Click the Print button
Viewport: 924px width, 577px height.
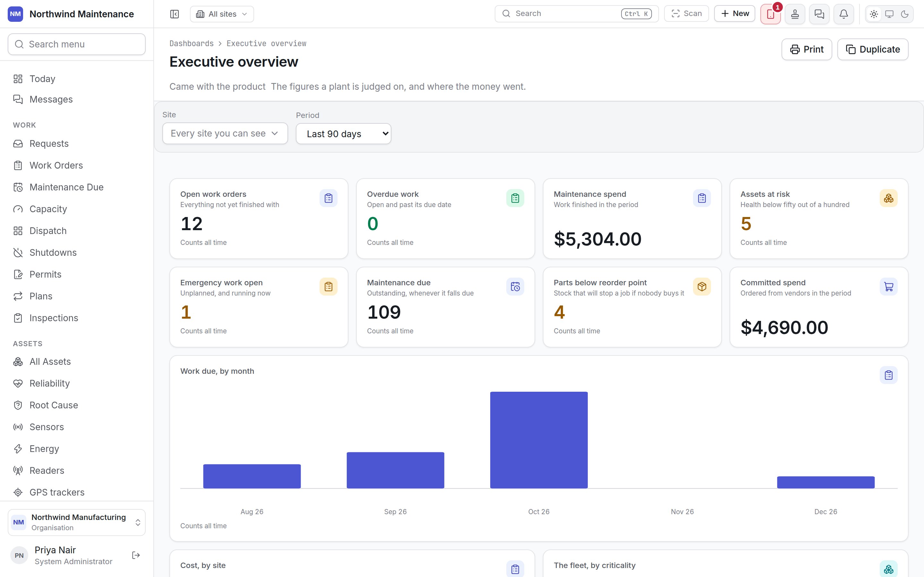(x=806, y=49)
